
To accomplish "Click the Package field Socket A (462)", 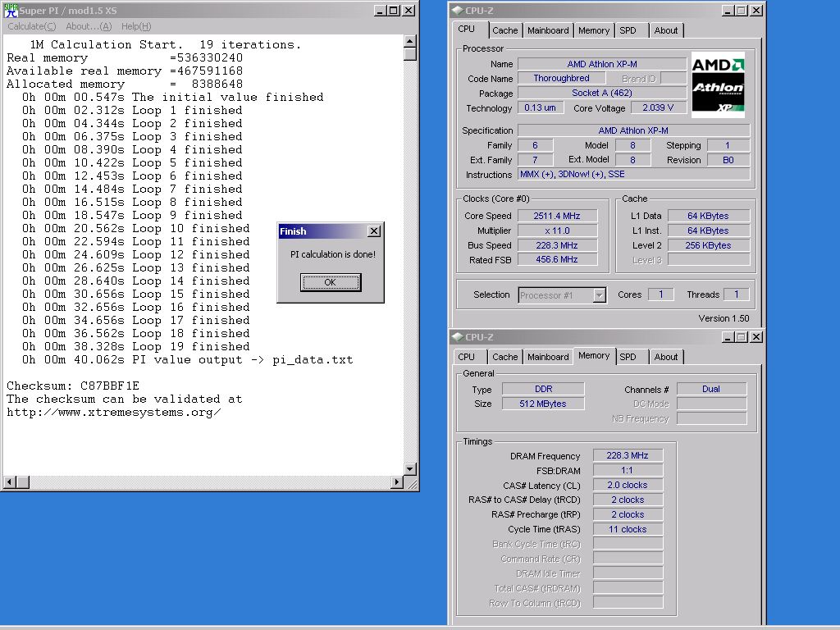I will (602, 93).
